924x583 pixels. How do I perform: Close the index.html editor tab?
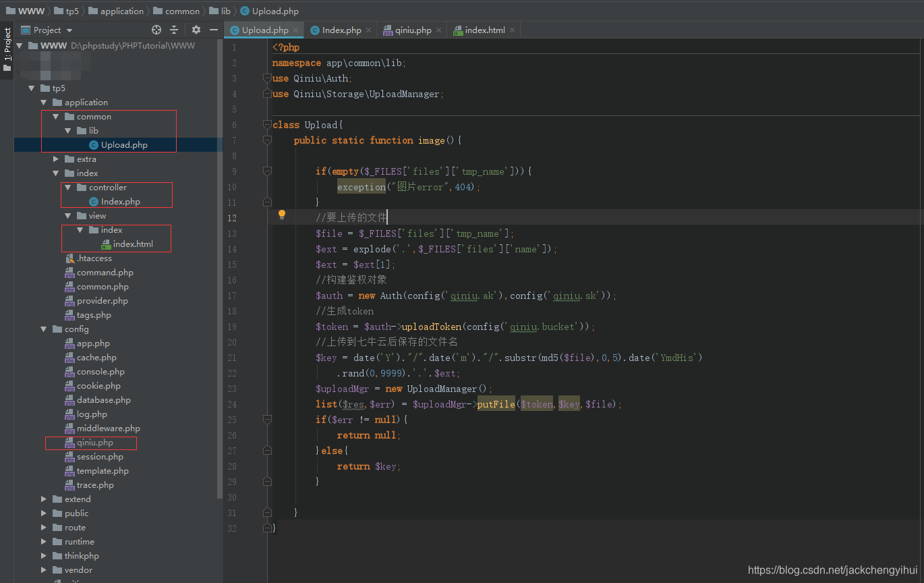point(512,30)
